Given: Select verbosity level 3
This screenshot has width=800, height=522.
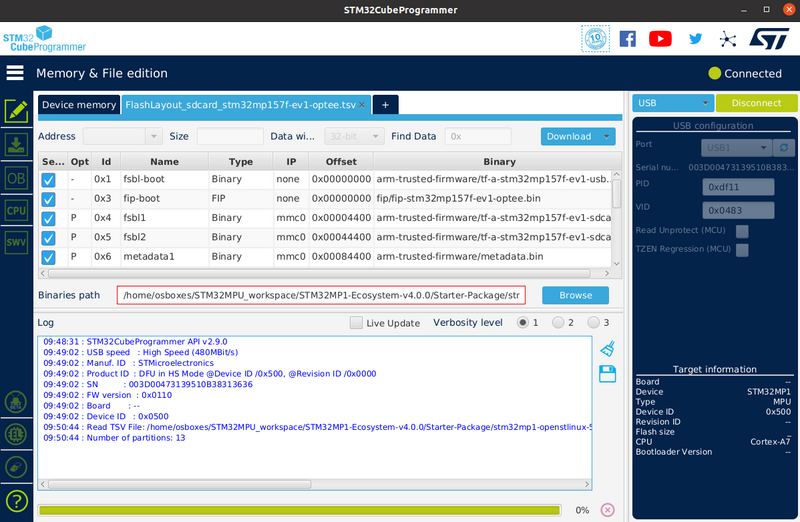Looking at the screenshot, I should click(593, 322).
